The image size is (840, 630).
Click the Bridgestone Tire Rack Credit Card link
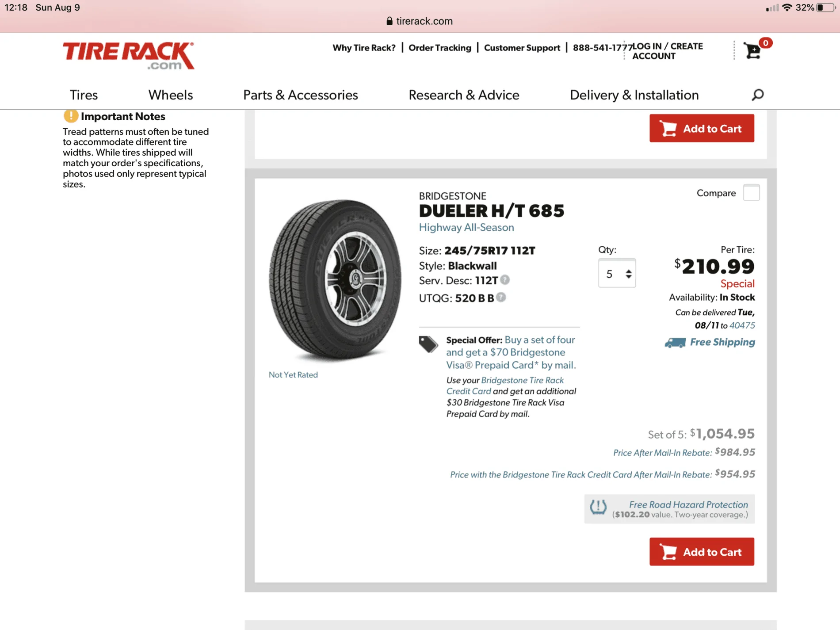click(505, 386)
